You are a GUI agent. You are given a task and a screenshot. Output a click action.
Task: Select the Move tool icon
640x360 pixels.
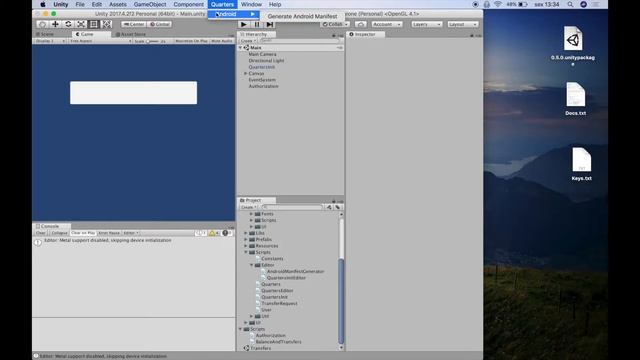point(55,24)
